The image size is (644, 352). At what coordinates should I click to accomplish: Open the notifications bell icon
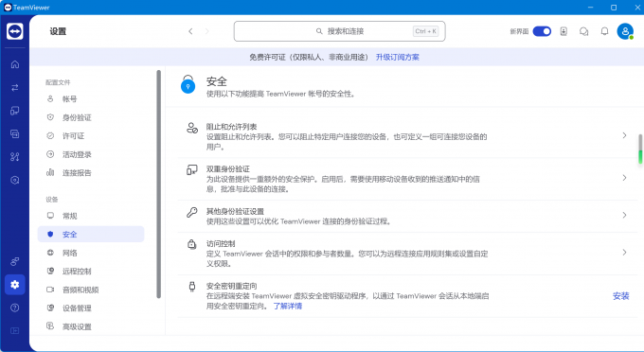tap(604, 31)
